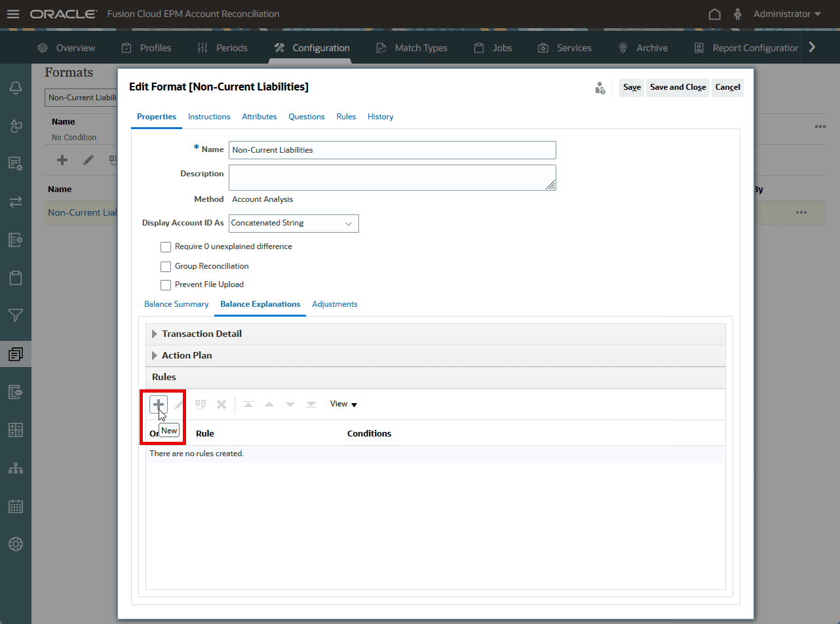Expand the Transaction Detail section
This screenshot has height=624, width=840.
(155, 334)
